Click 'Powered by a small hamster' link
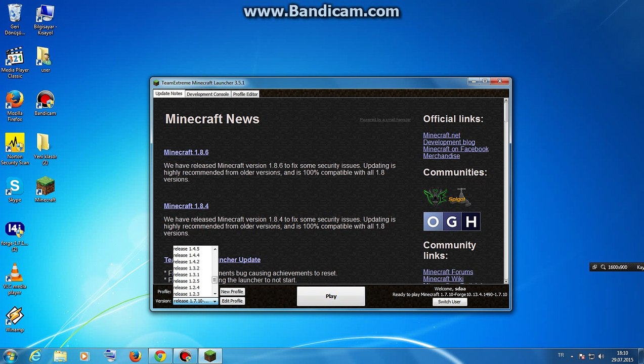The width and height of the screenshot is (644, 364). (385, 120)
